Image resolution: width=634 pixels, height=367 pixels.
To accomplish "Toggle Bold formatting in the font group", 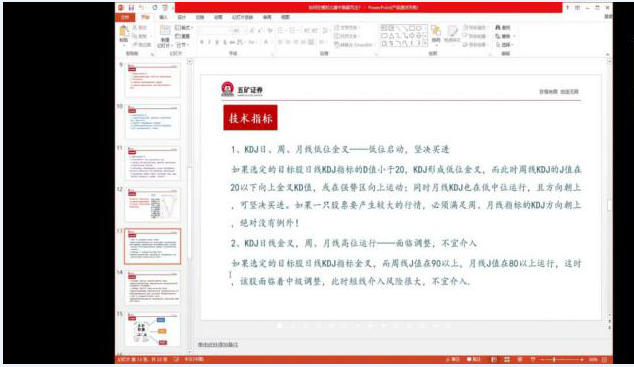I will point(201,42).
